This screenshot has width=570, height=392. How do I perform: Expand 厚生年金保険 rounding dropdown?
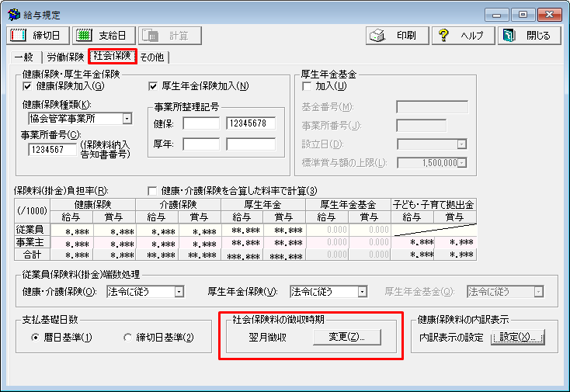362,292
